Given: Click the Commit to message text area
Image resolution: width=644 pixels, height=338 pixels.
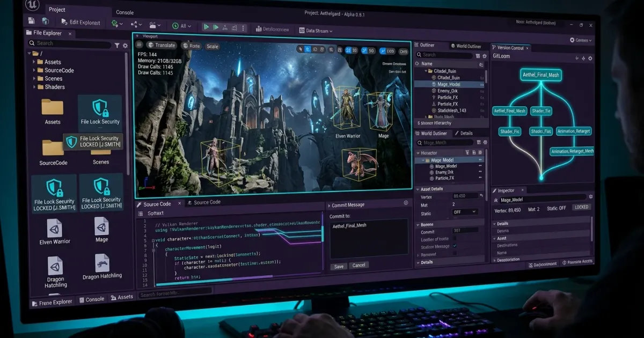Looking at the screenshot, I should 368,239.
